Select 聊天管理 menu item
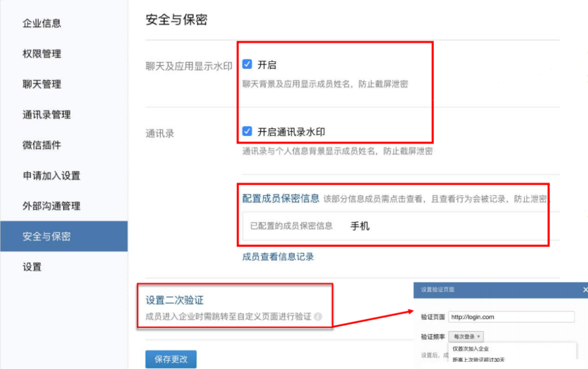588x369 pixels. [42, 84]
